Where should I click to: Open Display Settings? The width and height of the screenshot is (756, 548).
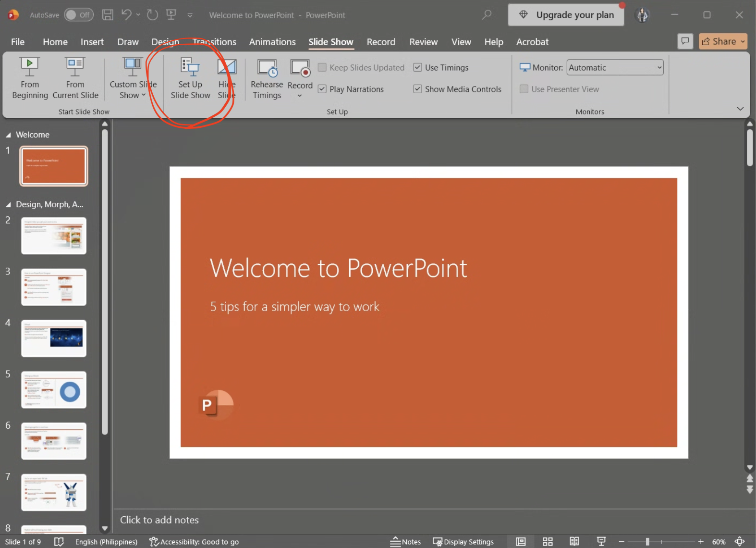pos(463,542)
